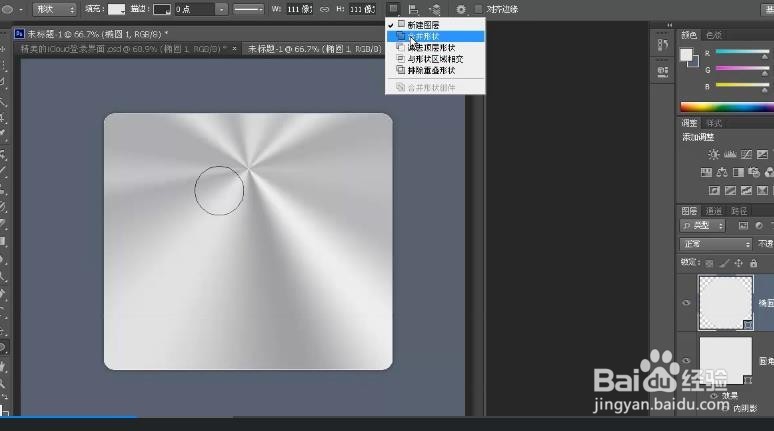Collapse the right panels with double arrow
Image resolution: width=774 pixels, height=431 pixels.
pyautogui.click(x=669, y=25)
